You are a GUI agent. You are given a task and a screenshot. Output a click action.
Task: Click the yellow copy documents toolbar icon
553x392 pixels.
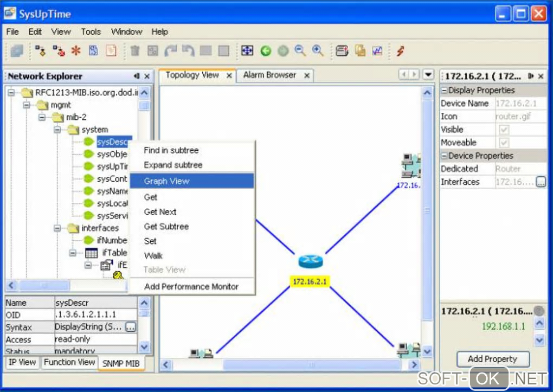click(x=360, y=51)
